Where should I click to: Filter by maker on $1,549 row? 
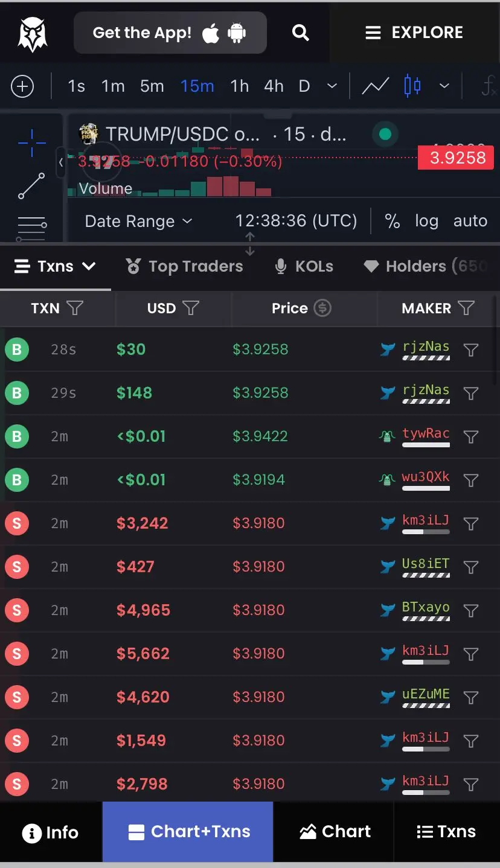pos(471,741)
